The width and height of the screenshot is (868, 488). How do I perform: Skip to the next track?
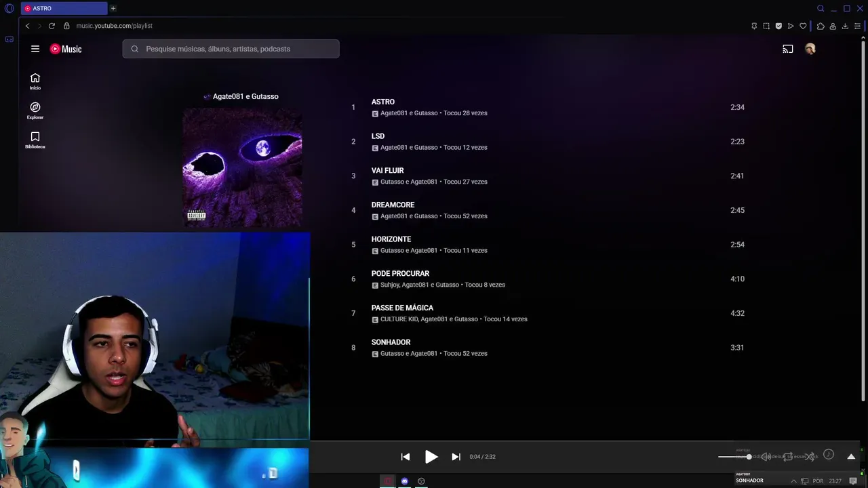[x=456, y=457]
